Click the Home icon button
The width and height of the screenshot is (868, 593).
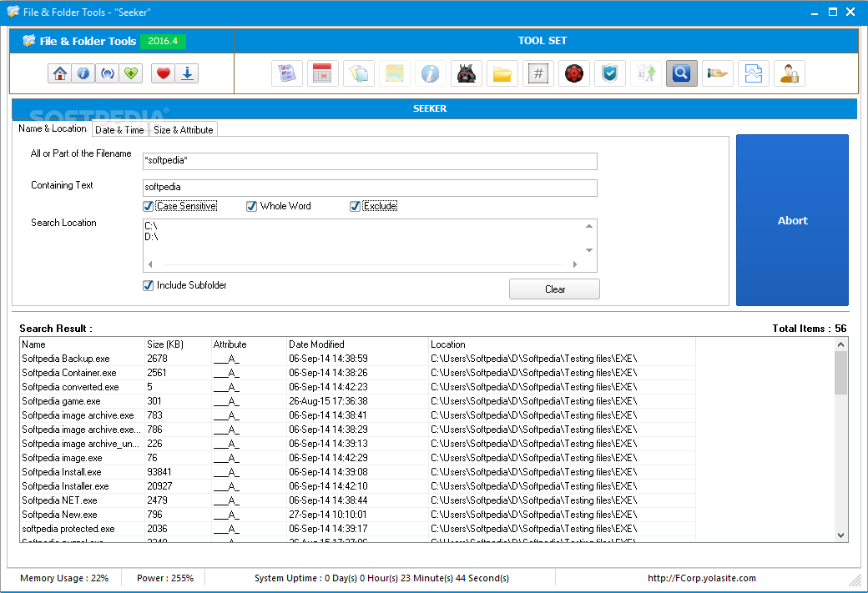(60, 73)
